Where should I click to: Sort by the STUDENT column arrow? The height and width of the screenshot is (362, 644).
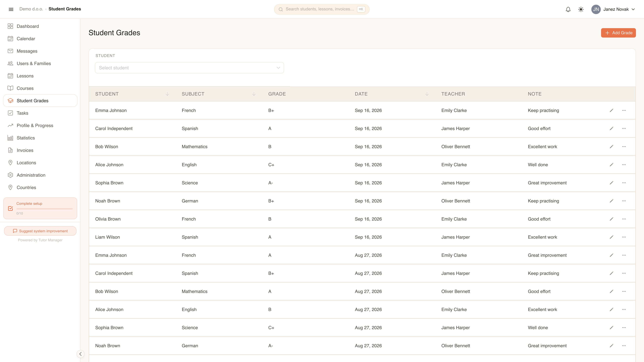click(x=167, y=94)
